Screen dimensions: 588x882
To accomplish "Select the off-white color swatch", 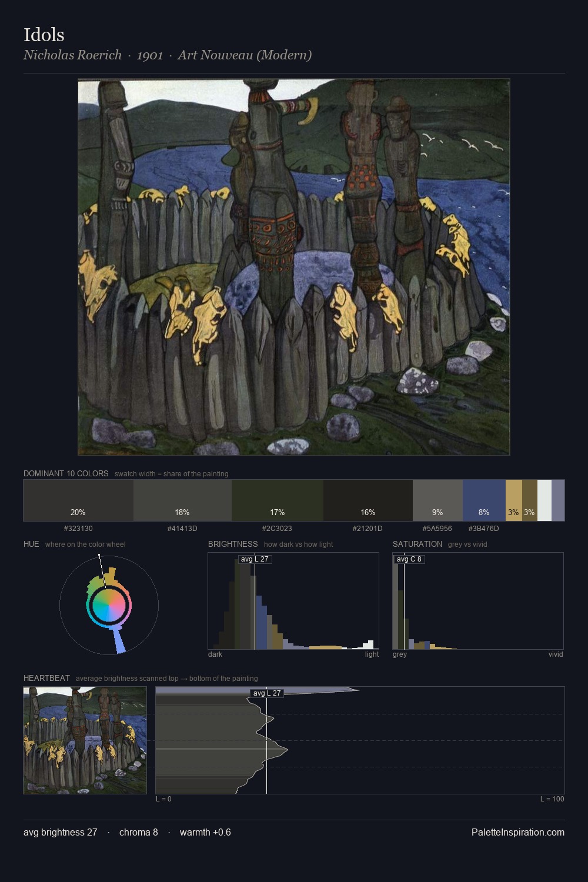I will [x=544, y=500].
